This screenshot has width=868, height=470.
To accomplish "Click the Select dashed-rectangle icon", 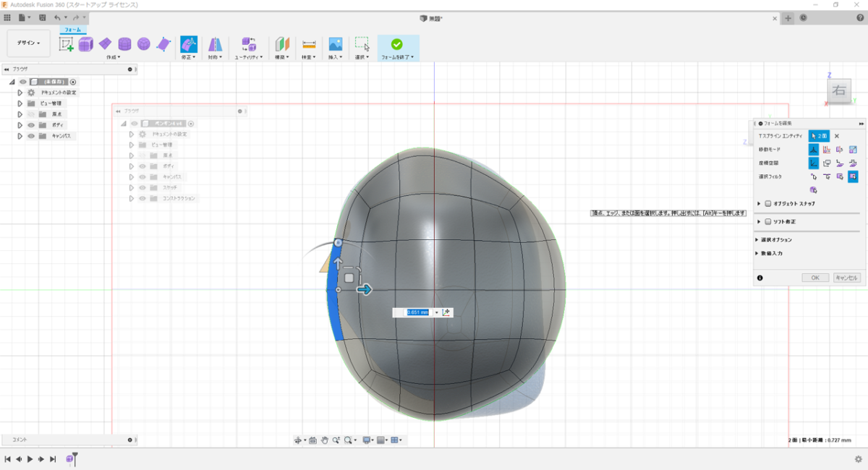I will click(x=362, y=44).
